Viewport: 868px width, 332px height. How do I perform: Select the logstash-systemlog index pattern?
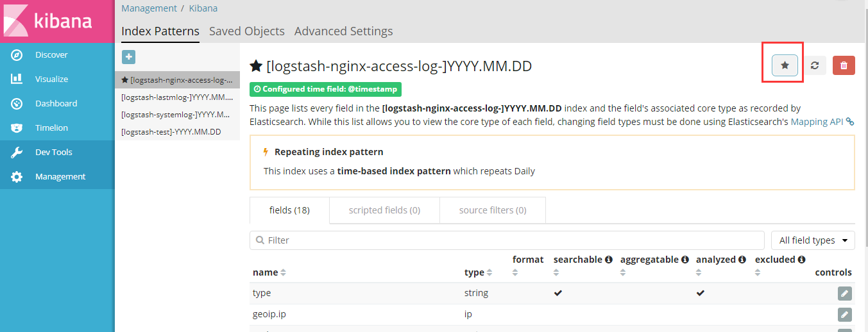[178, 115]
